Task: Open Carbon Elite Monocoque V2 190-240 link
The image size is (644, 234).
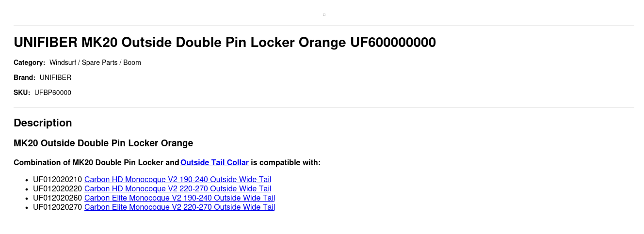Action: [x=179, y=198]
